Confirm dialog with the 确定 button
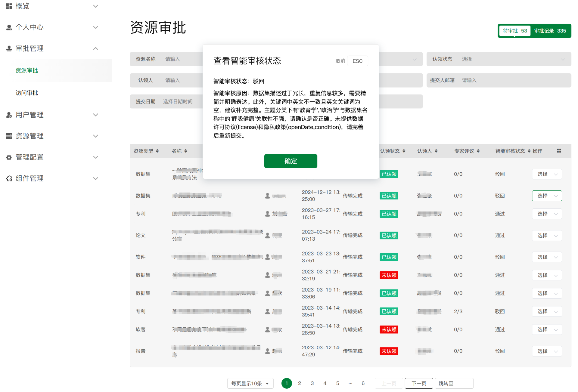This screenshot has width=578, height=392. 290,161
